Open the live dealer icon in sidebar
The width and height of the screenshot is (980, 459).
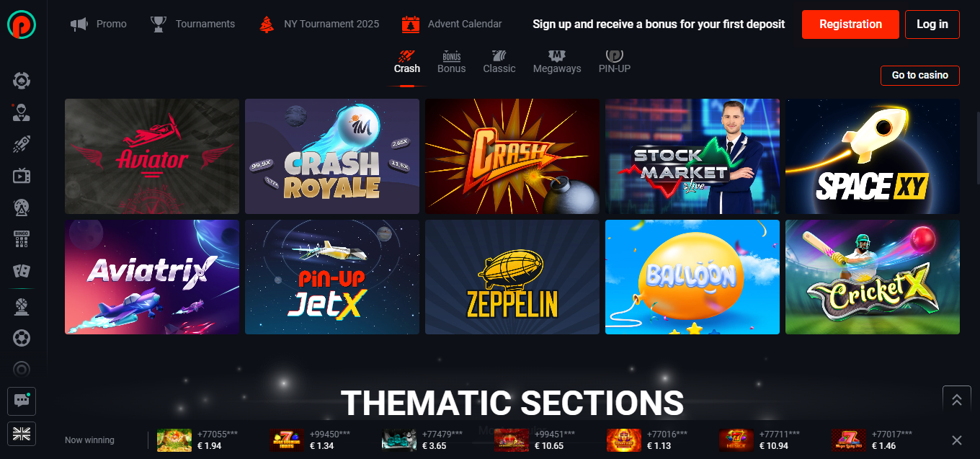point(22,112)
